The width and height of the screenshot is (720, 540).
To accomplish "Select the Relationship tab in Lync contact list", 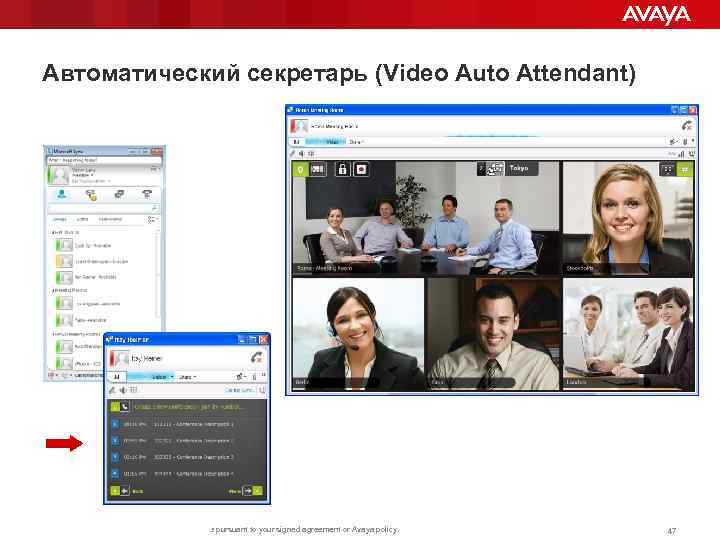I will 110,219.
